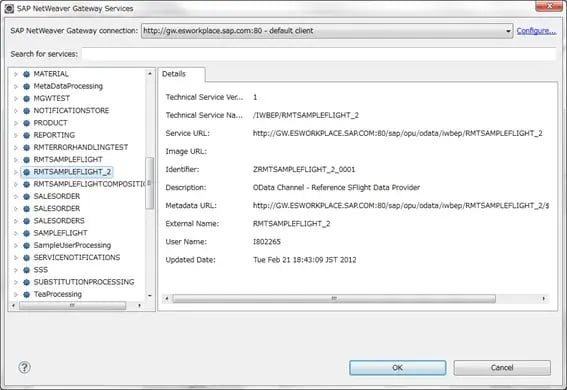Click the services tree horizontal scrollbar thumb
Image resolution: width=567 pixels, height=390 pixels.
point(72,306)
